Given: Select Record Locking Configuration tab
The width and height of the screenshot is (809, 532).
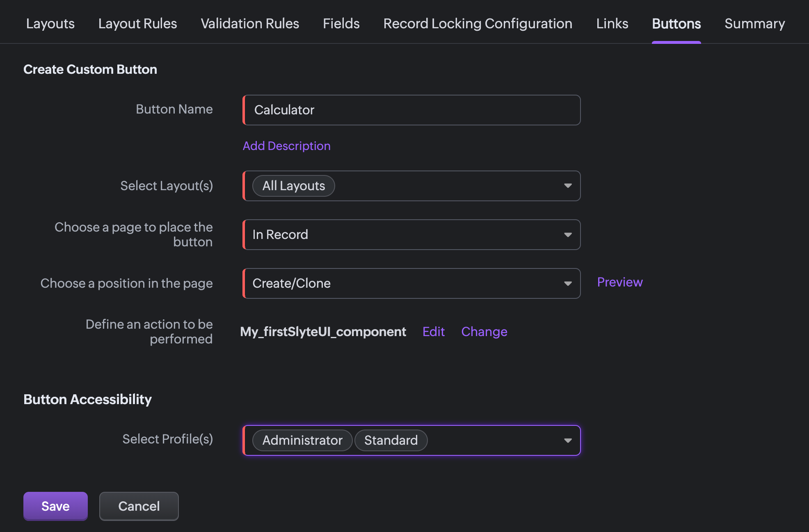Looking at the screenshot, I should (478, 24).
